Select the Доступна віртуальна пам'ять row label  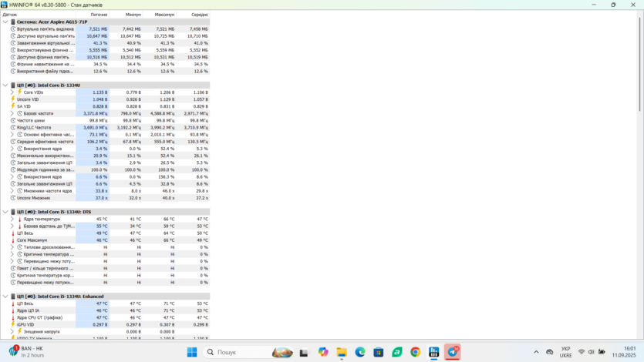click(x=46, y=36)
